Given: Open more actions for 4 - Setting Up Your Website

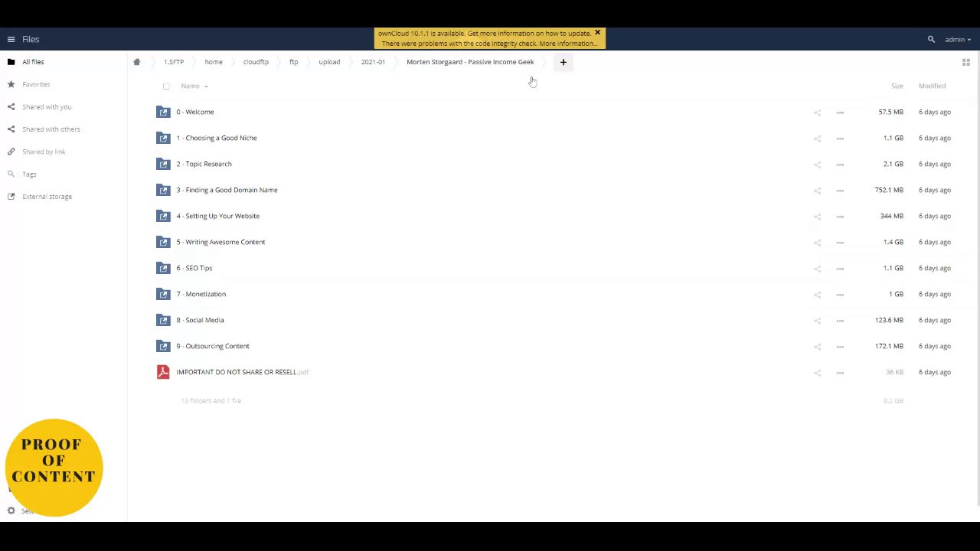Looking at the screenshot, I should pyautogui.click(x=840, y=217).
